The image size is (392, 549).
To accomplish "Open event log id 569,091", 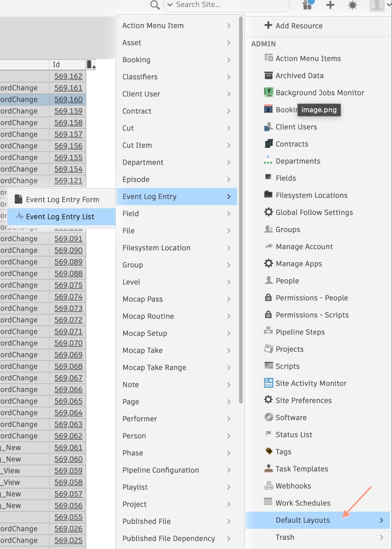I will pos(68,239).
